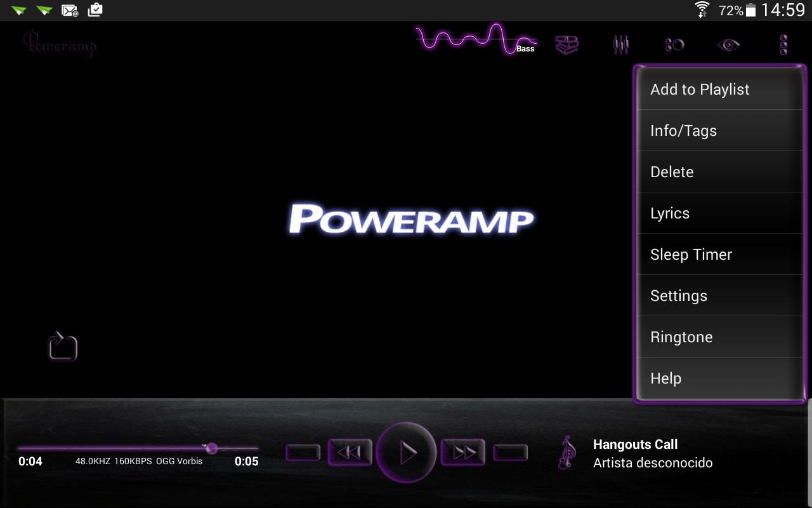Tap the chain link icon in top bar

(674, 44)
